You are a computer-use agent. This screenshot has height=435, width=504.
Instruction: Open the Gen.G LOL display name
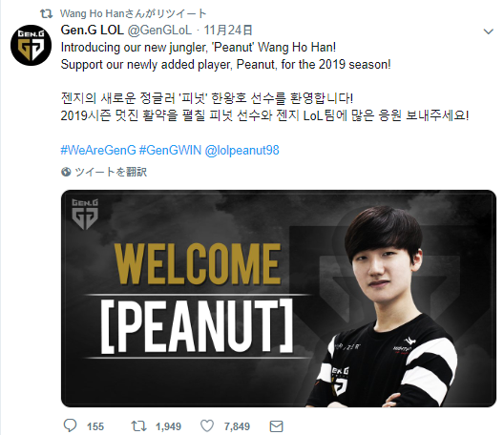click(93, 30)
